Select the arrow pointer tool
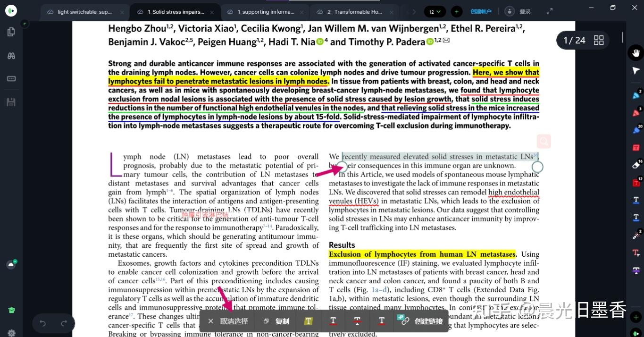The width and height of the screenshot is (644, 337). (x=636, y=71)
